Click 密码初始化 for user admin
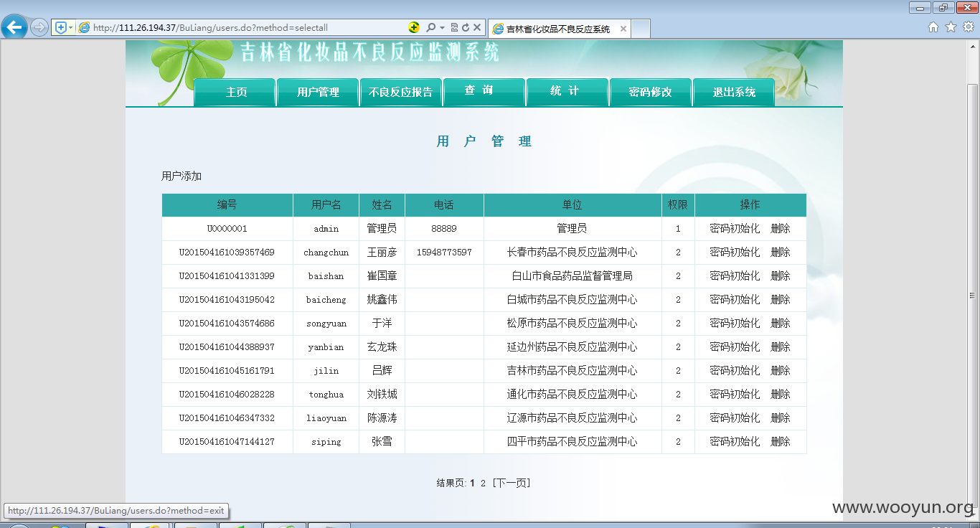 click(x=735, y=229)
